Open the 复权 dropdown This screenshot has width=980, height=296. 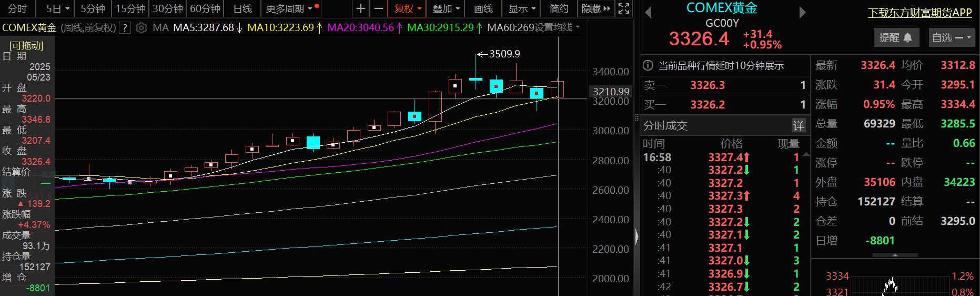tap(408, 8)
